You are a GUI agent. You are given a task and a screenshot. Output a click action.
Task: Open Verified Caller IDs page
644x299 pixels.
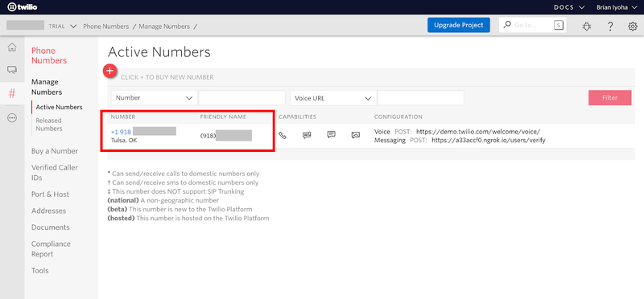point(55,173)
